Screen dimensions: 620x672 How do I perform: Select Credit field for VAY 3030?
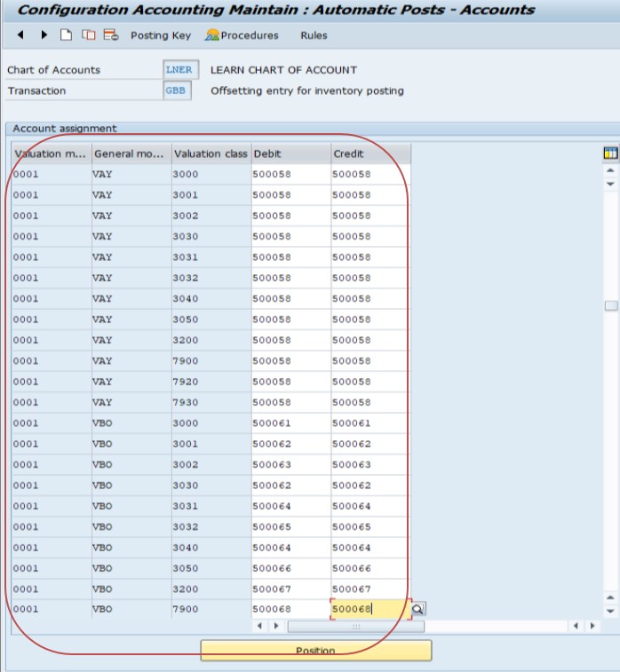pos(370,236)
